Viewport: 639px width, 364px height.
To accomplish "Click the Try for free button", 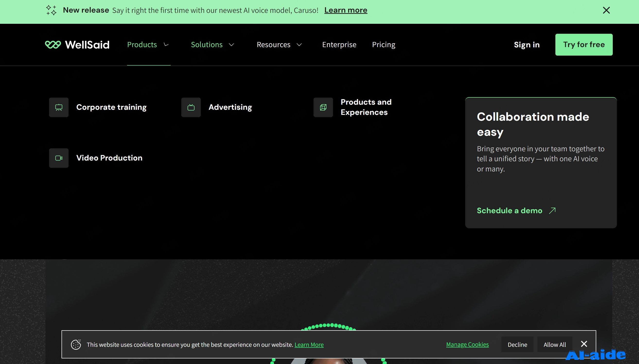I will click(x=584, y=45).
